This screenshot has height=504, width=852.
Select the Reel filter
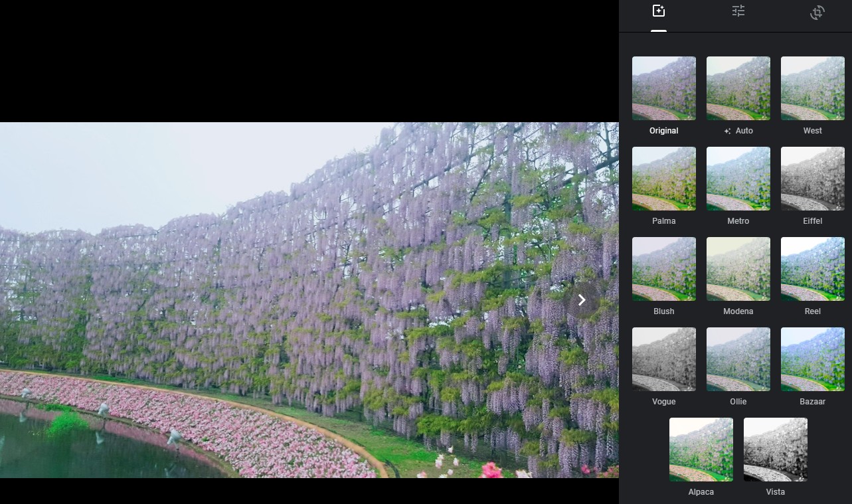click(x=812, y=269)
